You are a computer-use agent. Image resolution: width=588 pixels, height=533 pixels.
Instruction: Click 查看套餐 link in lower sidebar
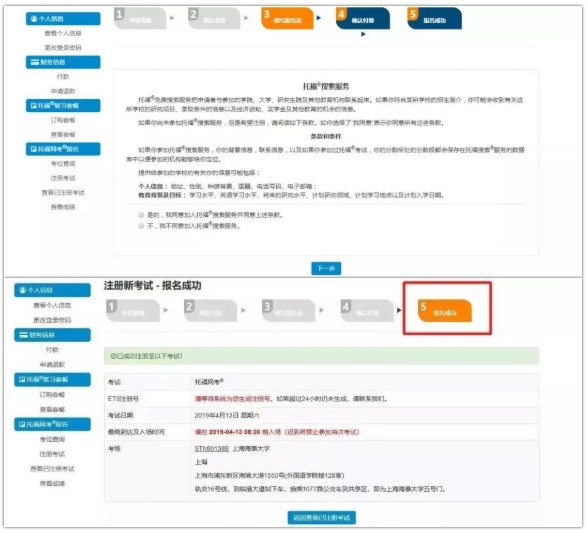(x=52, y=409)
